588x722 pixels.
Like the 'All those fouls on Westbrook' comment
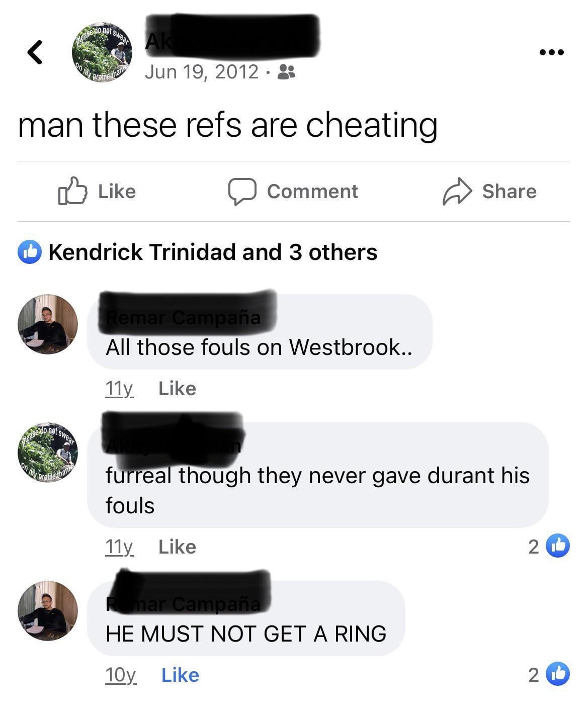177,389
